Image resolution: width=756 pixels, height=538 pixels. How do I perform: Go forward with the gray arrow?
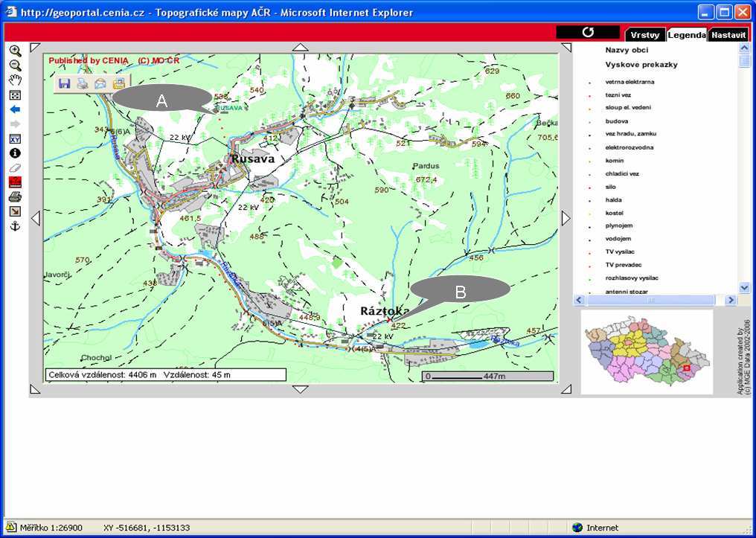tap(16, 124)
